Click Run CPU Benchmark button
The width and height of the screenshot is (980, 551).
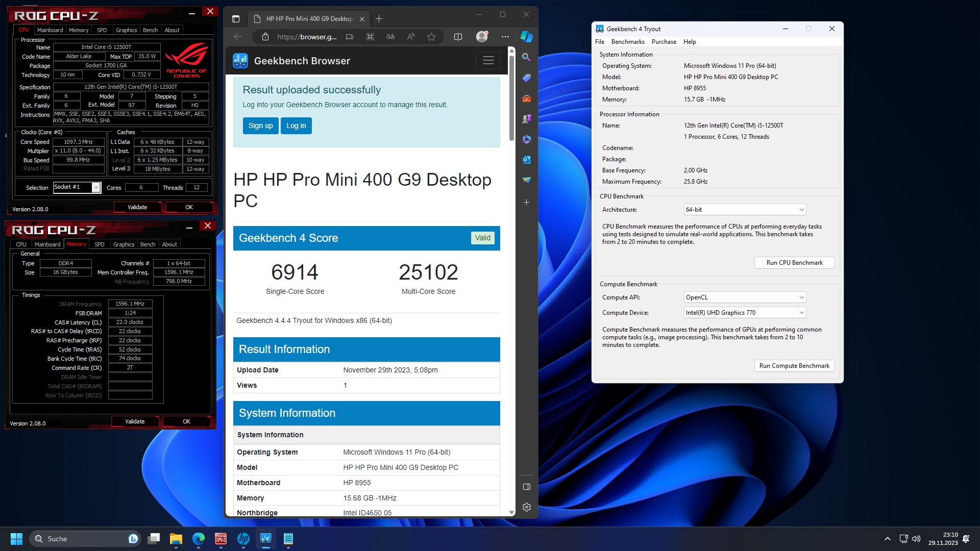(794, 263)
